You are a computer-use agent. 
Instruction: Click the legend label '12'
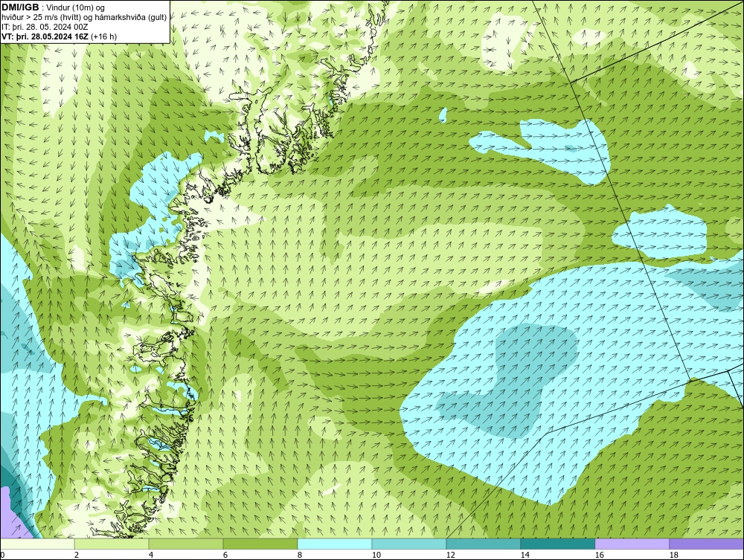tap(450, 555)
